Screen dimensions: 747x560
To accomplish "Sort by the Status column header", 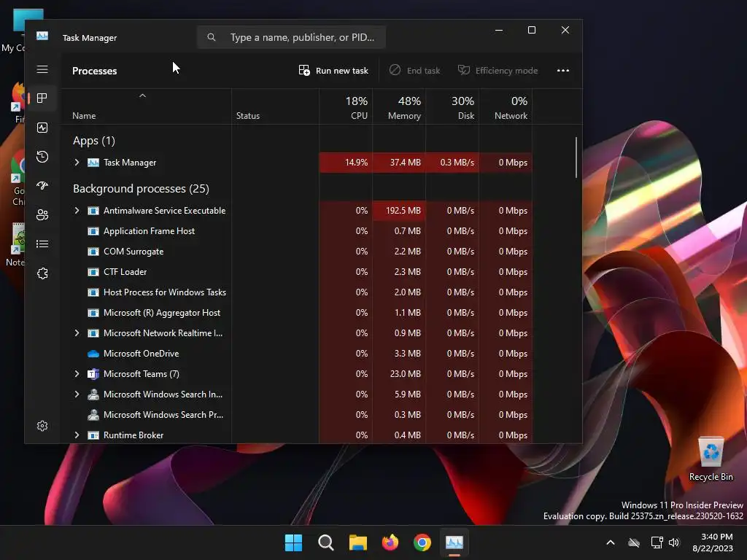I will 275,106.
